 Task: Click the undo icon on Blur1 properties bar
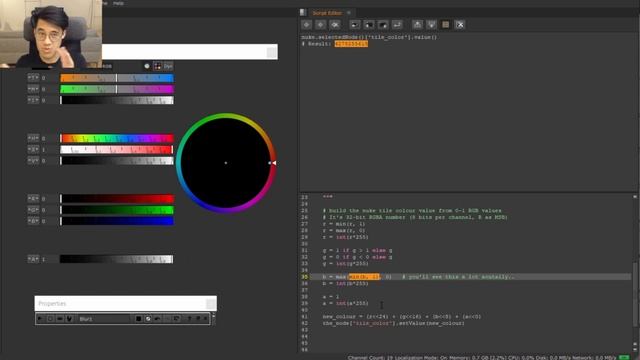click(158, 319)
